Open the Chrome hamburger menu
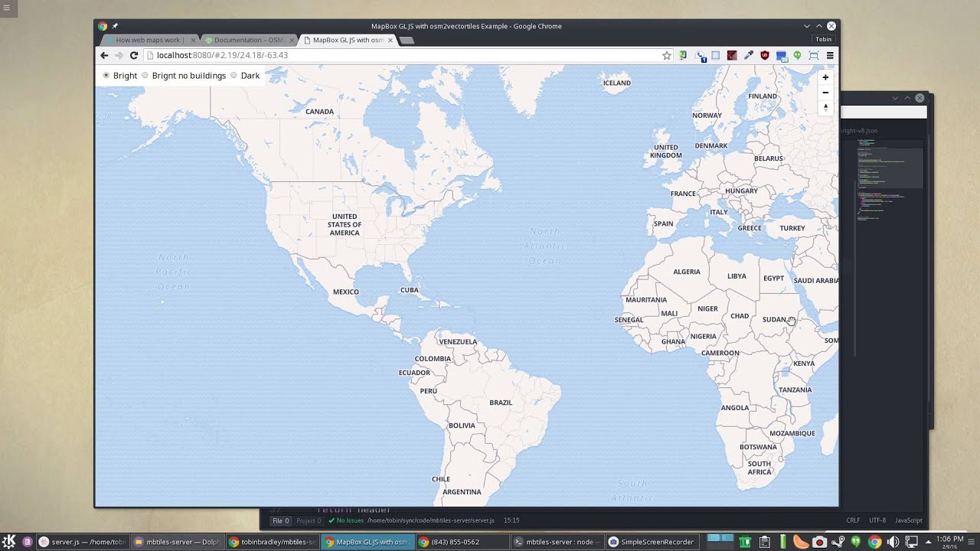Screen dimensions: 980x551 click(x=830, y=55)
